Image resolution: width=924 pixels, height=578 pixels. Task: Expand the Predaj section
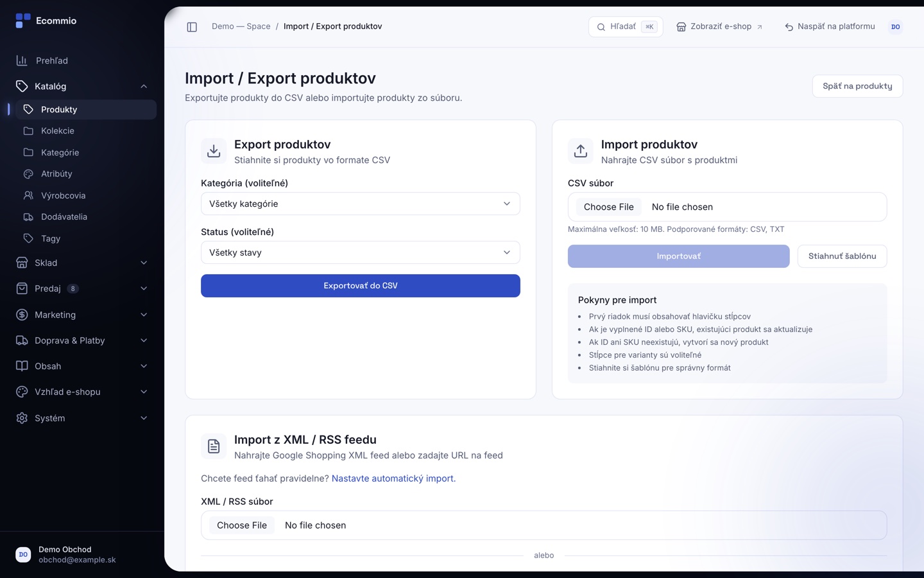click(82, 288)
